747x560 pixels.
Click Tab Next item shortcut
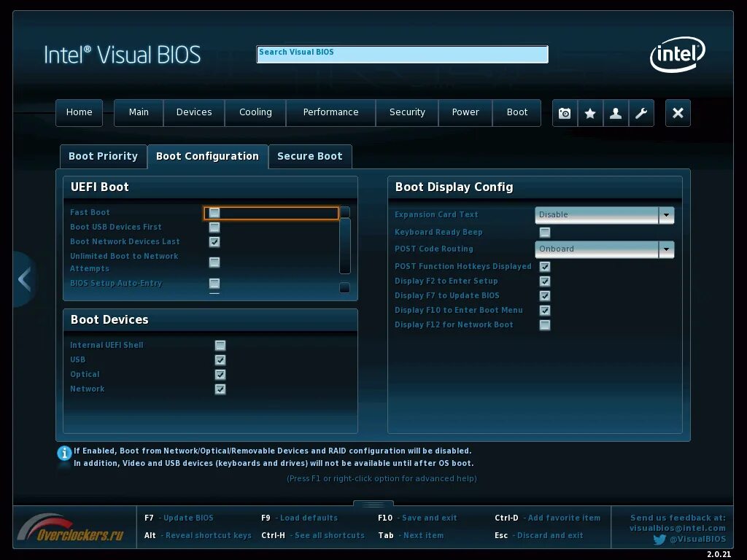tap(411, 536)
